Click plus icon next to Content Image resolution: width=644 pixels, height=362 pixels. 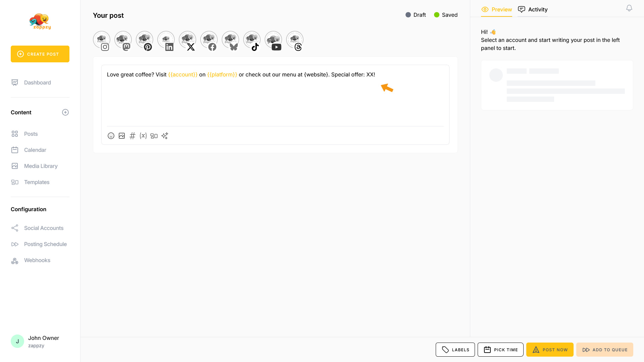[65, 112]
